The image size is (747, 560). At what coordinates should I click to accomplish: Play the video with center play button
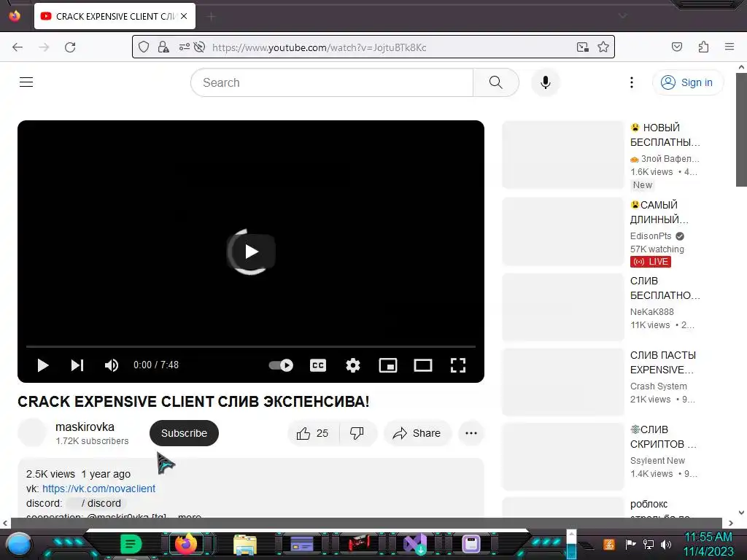pyautogui.click(x=251, y=252)
